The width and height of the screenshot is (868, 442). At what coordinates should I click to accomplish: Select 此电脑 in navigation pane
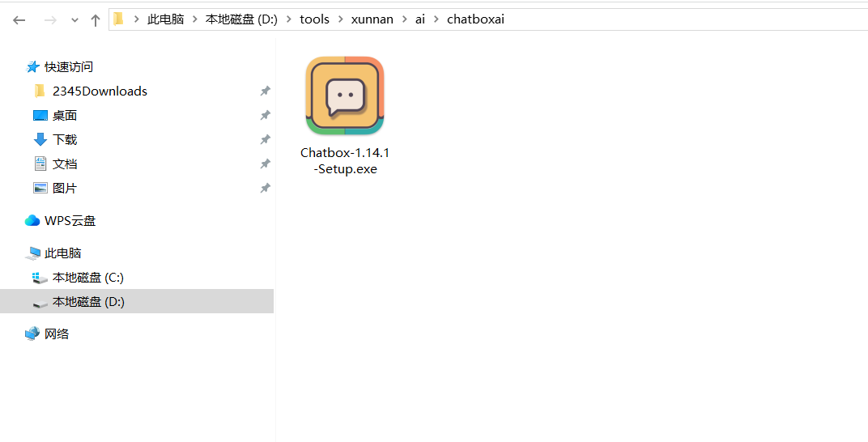click(62, 253)
